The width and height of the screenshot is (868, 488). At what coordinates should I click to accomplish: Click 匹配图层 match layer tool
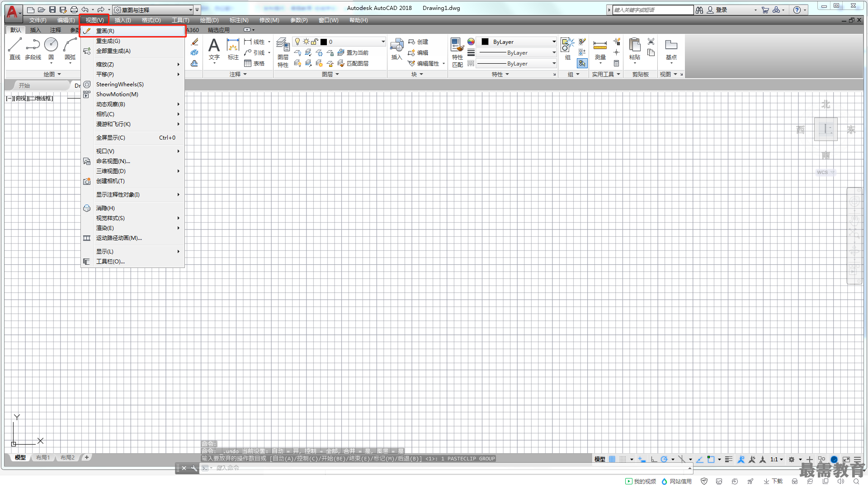(x=353, y=64)
